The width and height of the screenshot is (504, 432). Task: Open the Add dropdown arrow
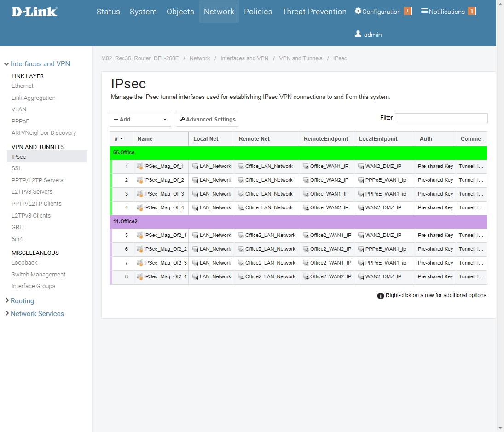tap(165, 120)
